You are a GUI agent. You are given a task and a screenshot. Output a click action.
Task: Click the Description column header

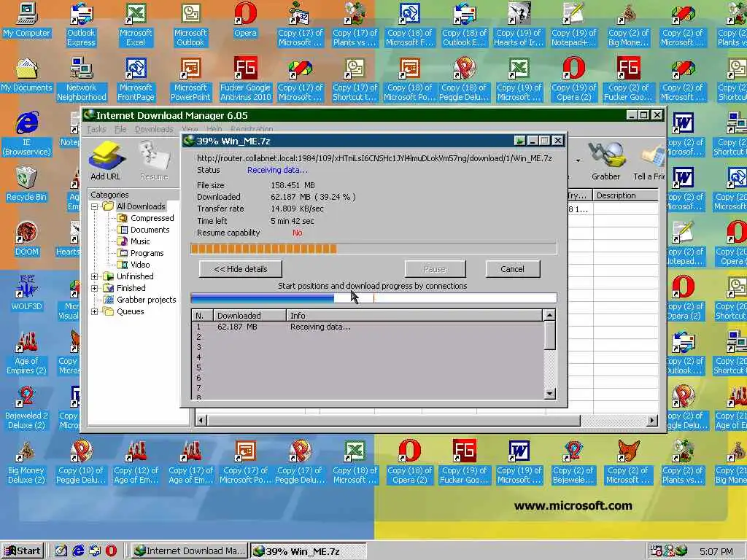coord(625,195)
